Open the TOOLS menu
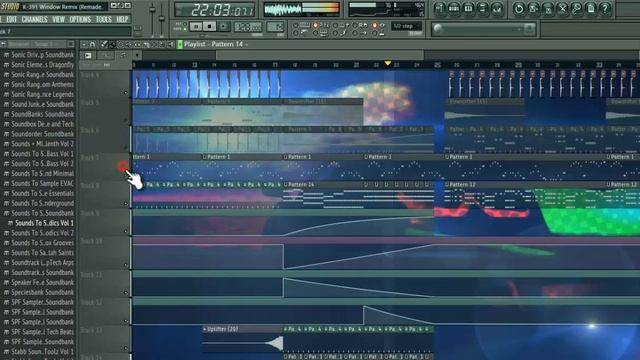 pos(104,19)
